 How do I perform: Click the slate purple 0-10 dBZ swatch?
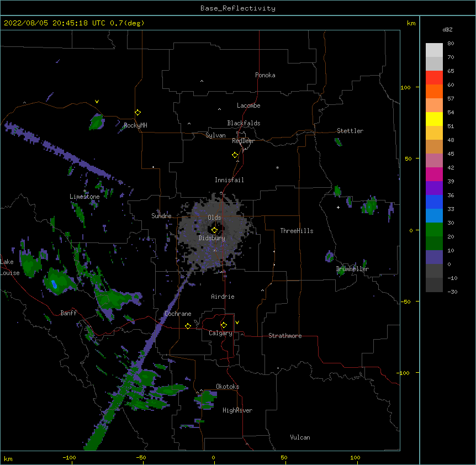[434, 257]
